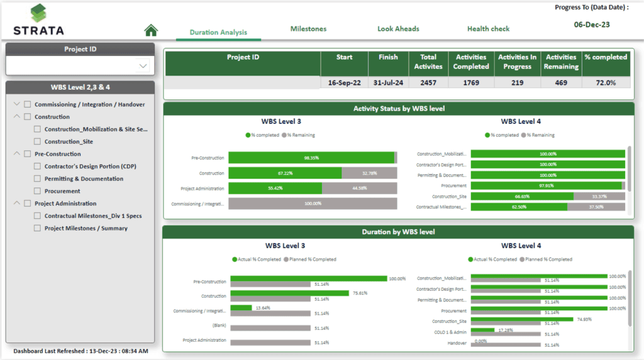Screen dimensions: 644x360
Task: Enable Project Milestones / Summary checkbox
Action: (x=37, y=228)
